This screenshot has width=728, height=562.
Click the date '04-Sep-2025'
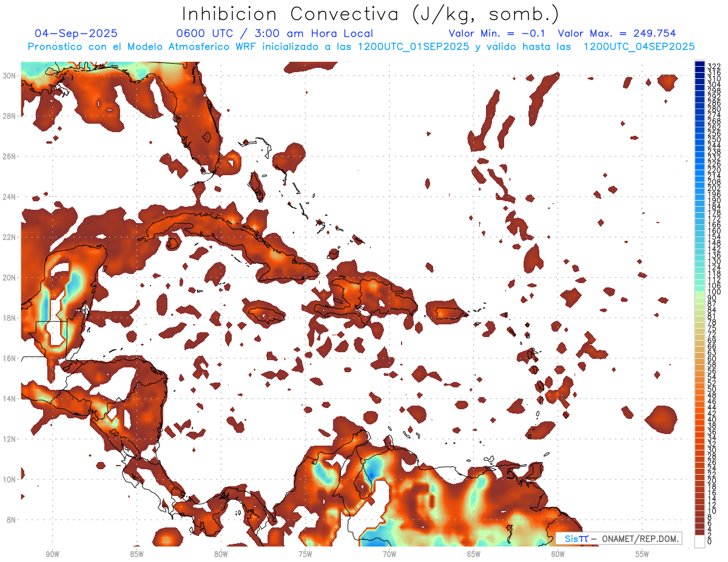76,33
